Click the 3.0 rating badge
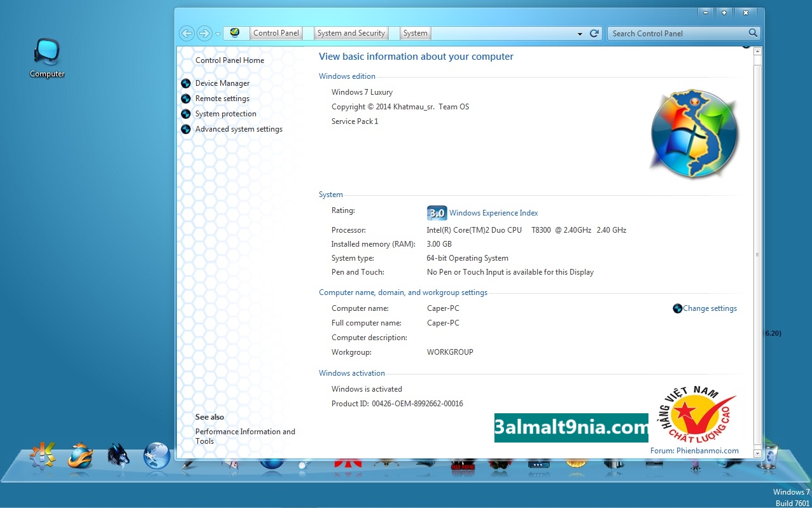The image size is (812, 508). [x=437, y=213]
